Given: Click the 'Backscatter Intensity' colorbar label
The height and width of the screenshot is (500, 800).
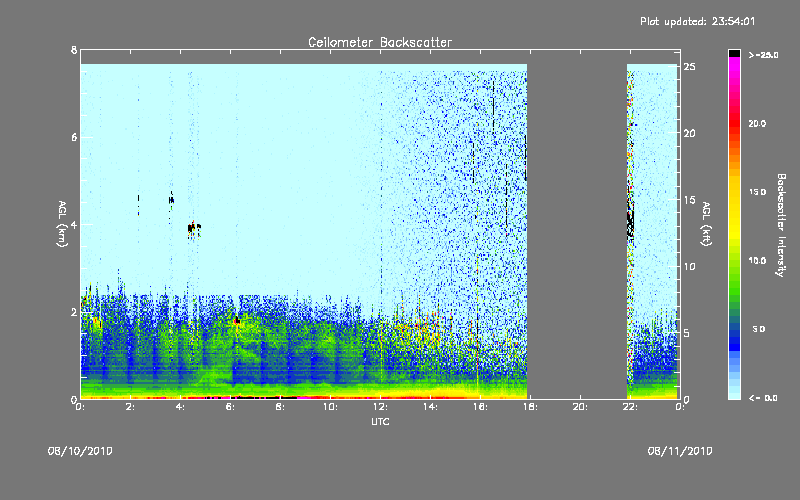Looking at the screenshot, I should pos(781,225).
